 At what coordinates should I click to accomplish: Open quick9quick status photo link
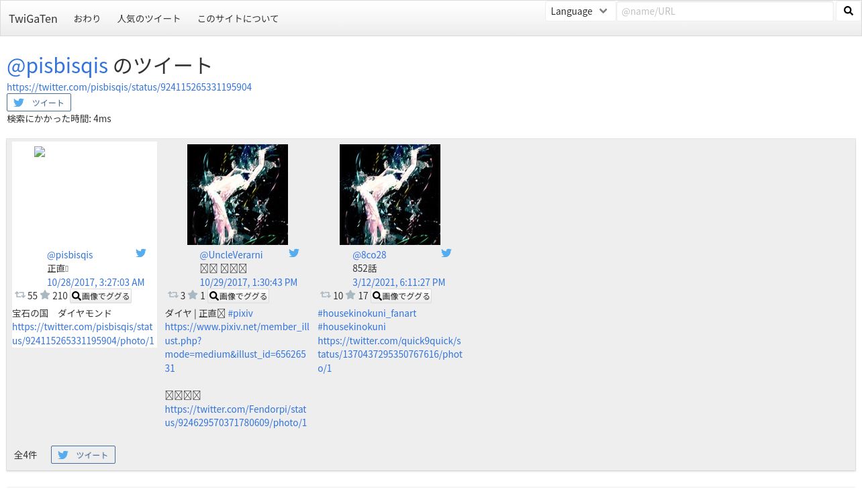tap(390, 354)
